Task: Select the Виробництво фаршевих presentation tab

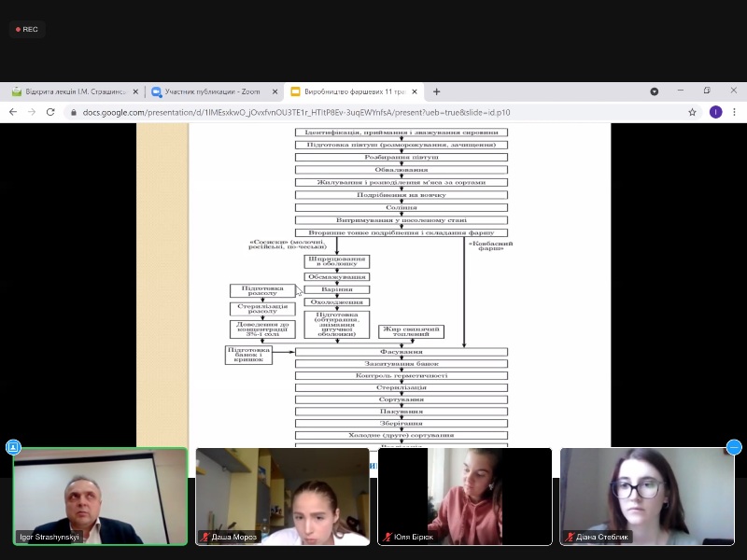Action: tap(354, 91)
